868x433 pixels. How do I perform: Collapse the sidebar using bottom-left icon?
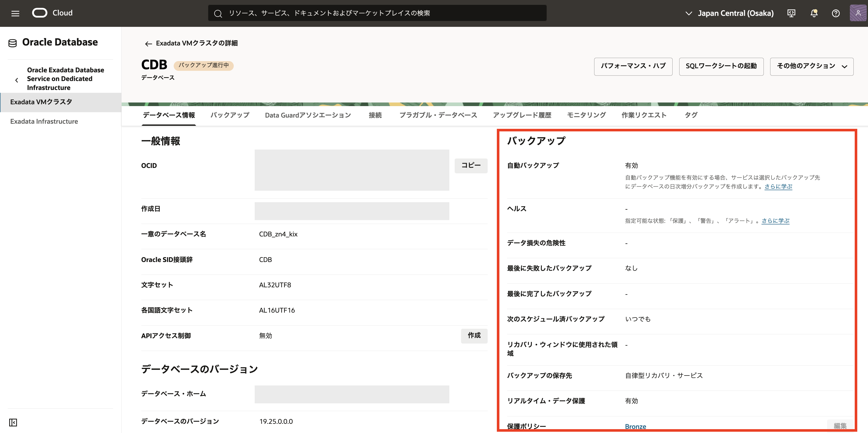pyautogui.click(x=13, y=422)
